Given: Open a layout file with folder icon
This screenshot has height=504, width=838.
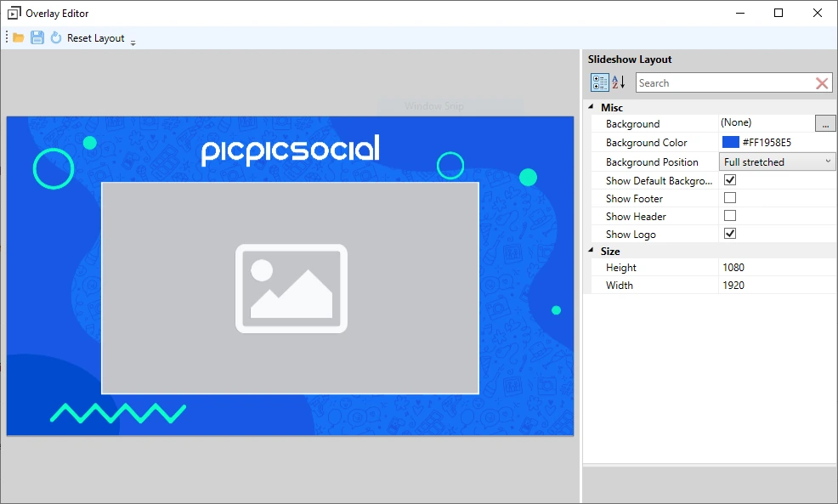Looking at the screenshot, I should pos(19,38).
